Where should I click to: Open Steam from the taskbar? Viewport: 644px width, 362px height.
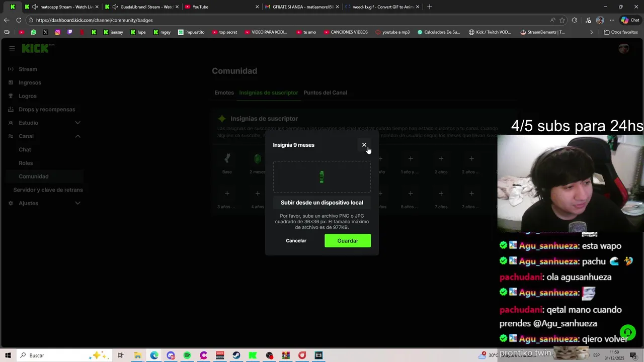point(236,355)
